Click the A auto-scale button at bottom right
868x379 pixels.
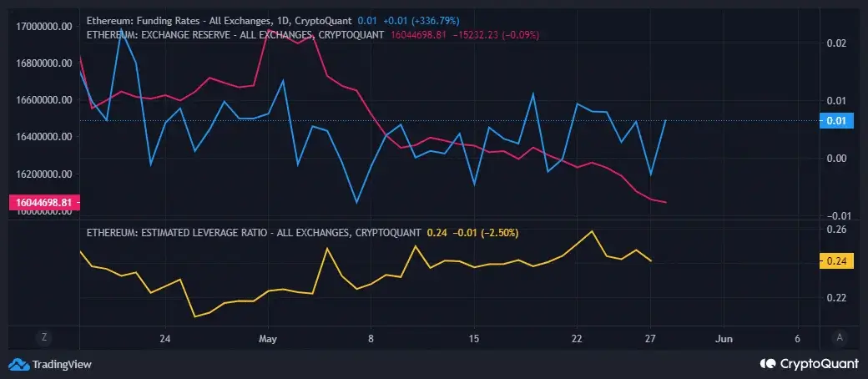coord(840,337)
